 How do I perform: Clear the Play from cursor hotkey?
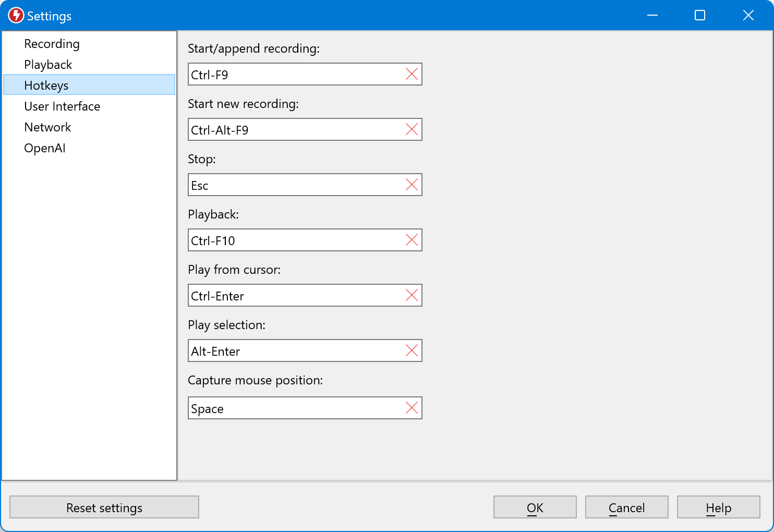(x=412, y=296)
